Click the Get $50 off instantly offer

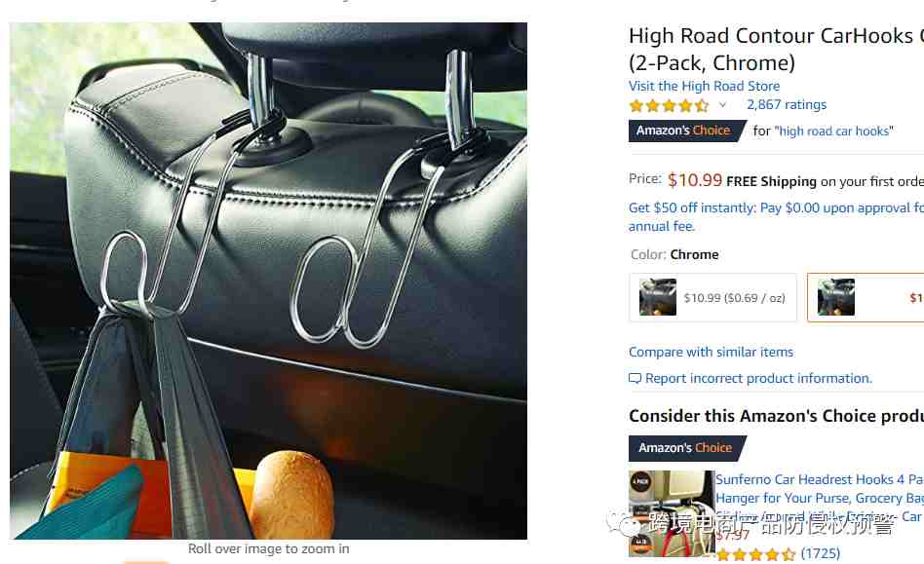click(x=776, y=216)
